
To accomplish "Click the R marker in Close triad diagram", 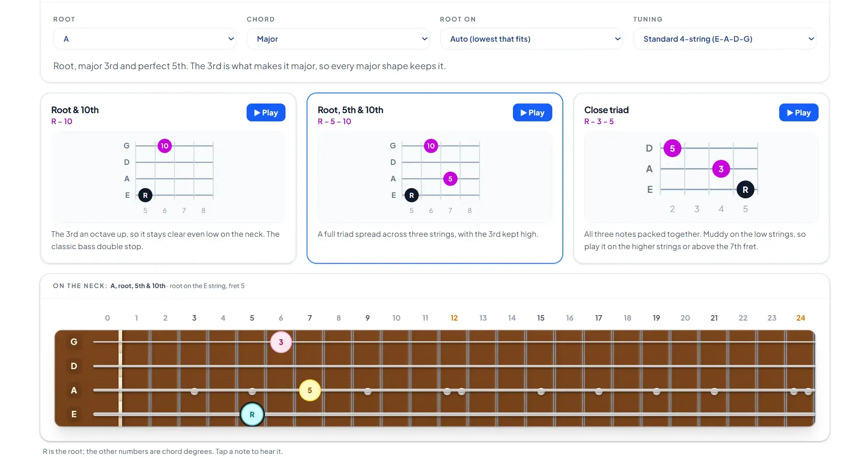I will click(x=745, y=190).
